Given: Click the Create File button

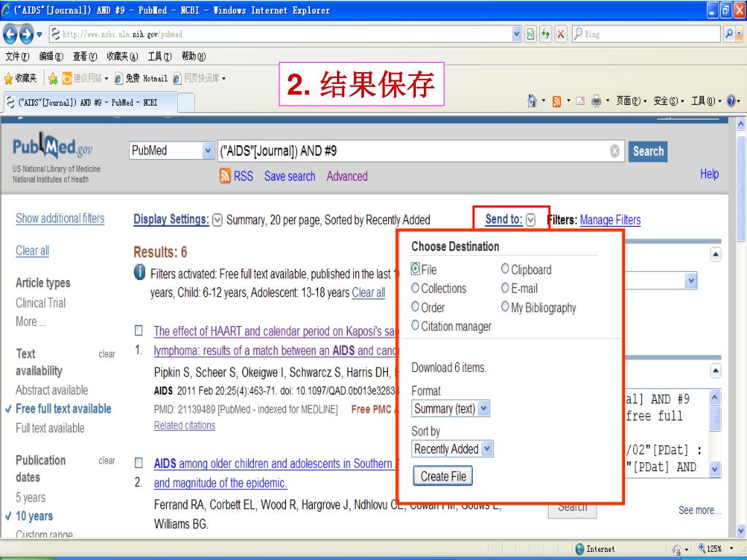Looking at the screenshot, I should tap(443, 476).
